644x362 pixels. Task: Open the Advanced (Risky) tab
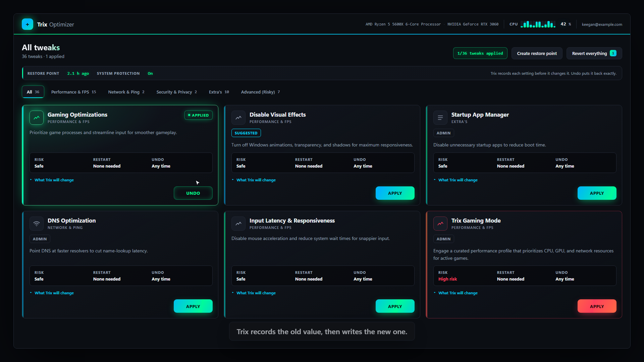tap(260, 92)
